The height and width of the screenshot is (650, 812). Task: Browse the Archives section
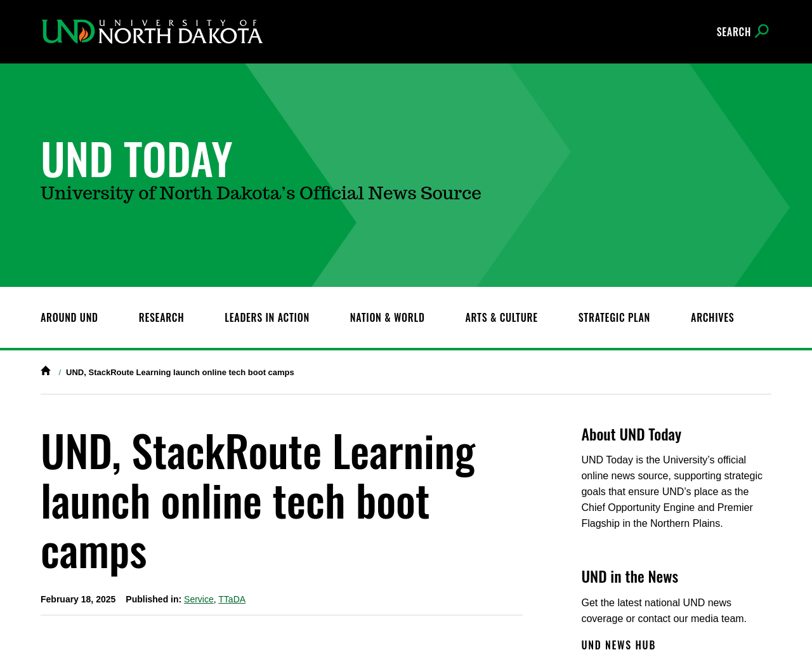tap(712, 317)
